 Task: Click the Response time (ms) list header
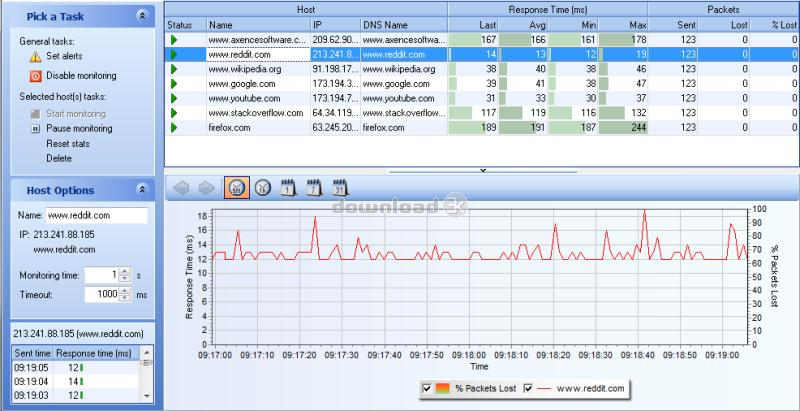click(x=93, y=353)
